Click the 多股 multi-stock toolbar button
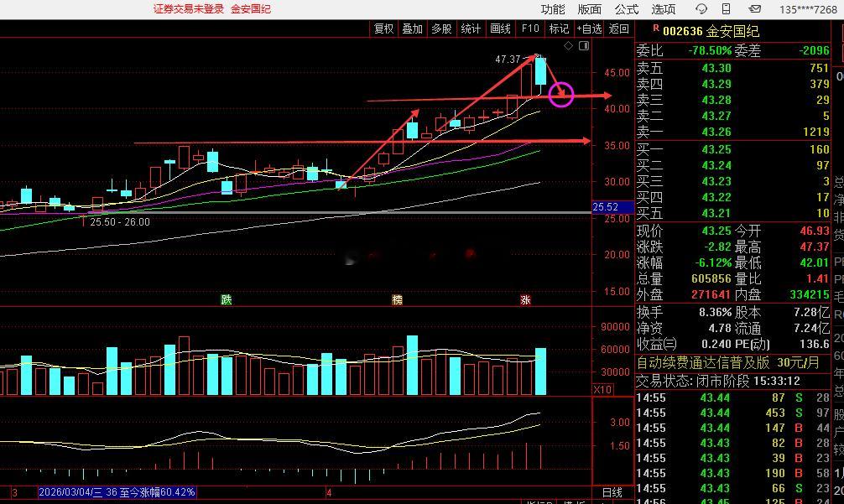This screenshot has height=504, width=844. point(441,29)
